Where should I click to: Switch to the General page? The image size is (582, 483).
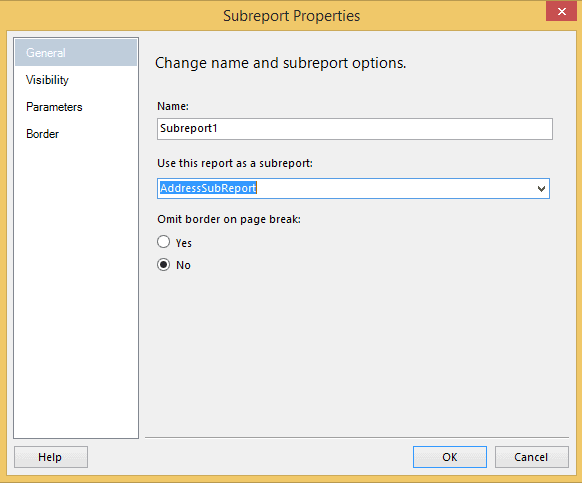pos(76,53)
